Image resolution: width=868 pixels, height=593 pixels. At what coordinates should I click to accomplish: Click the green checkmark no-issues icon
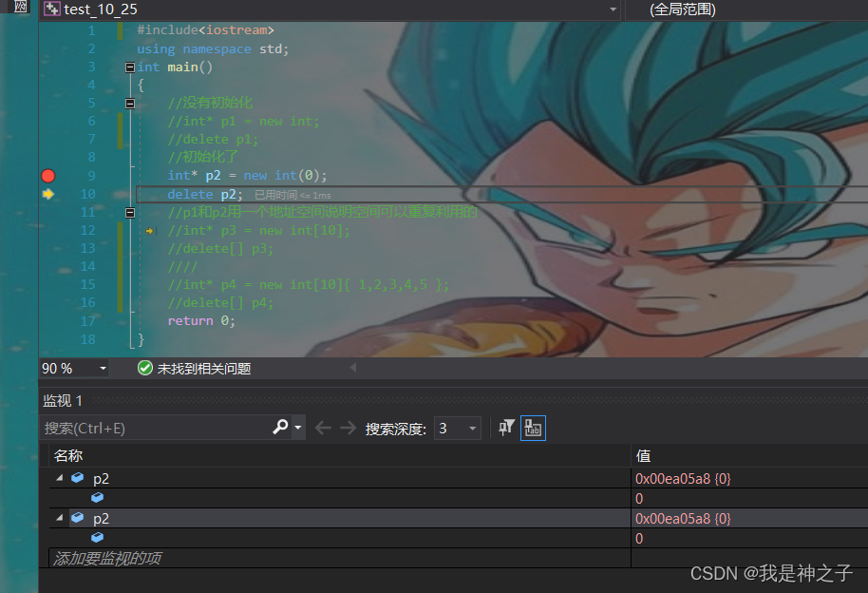[x=145, y=368]
